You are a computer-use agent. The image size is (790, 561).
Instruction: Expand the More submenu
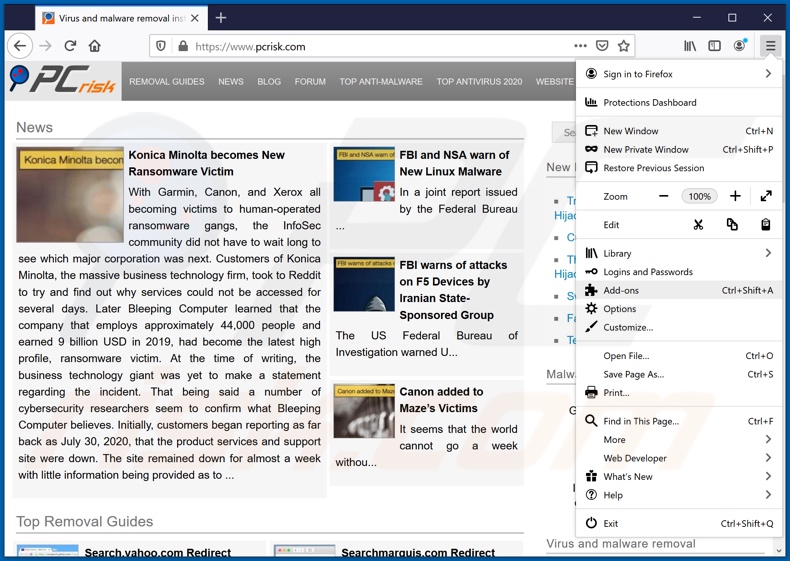[x=679, y=440]
